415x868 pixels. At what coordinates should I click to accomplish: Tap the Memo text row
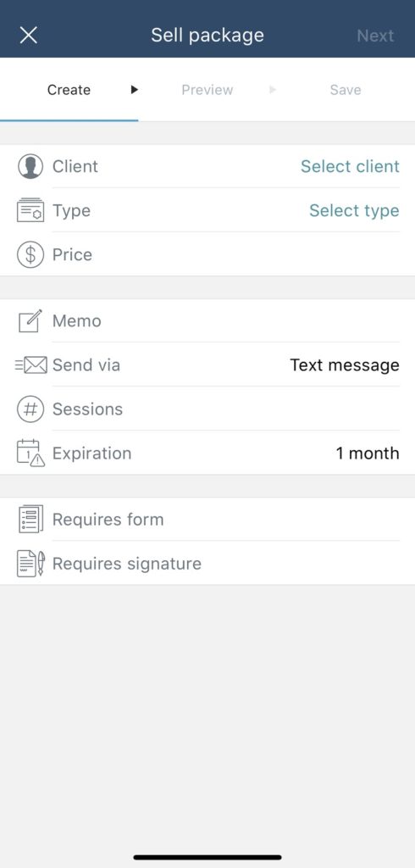207,321
